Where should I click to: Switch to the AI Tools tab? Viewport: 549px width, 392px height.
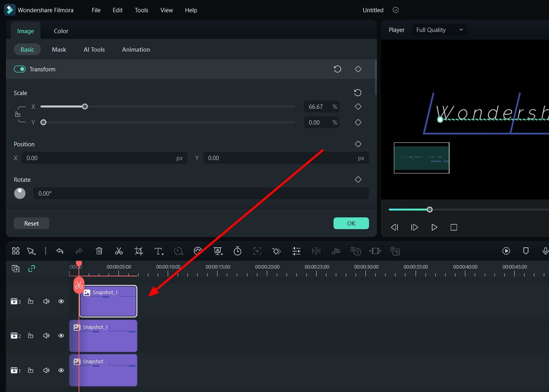click(x=94, y=50)
